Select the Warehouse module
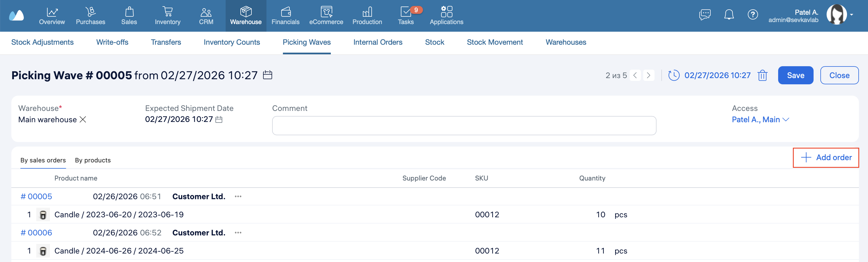868x262 pixels. pyautogui.click(x=246, y=16)
